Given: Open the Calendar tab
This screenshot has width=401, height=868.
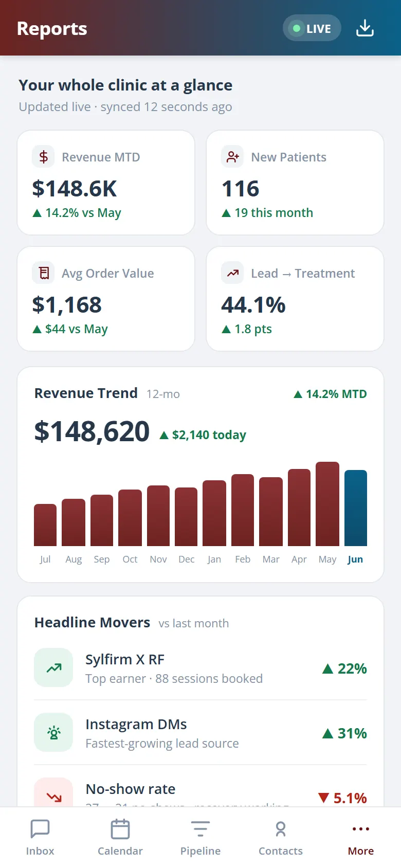Looking at the screenshot, I should (120, 838).
